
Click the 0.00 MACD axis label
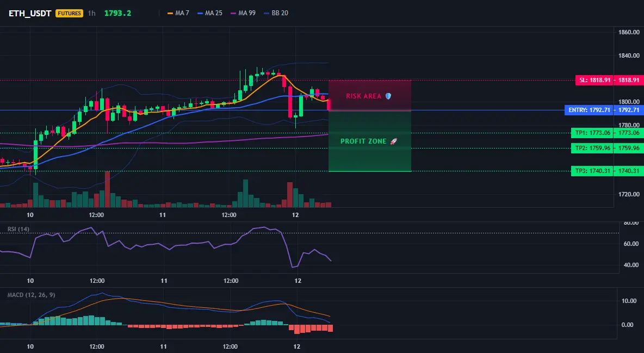pos(628,325)
